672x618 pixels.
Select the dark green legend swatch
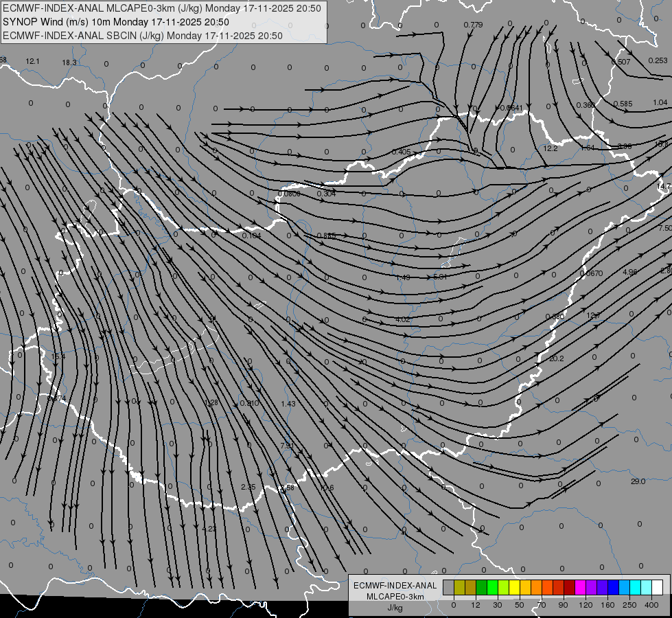point(481,587)
